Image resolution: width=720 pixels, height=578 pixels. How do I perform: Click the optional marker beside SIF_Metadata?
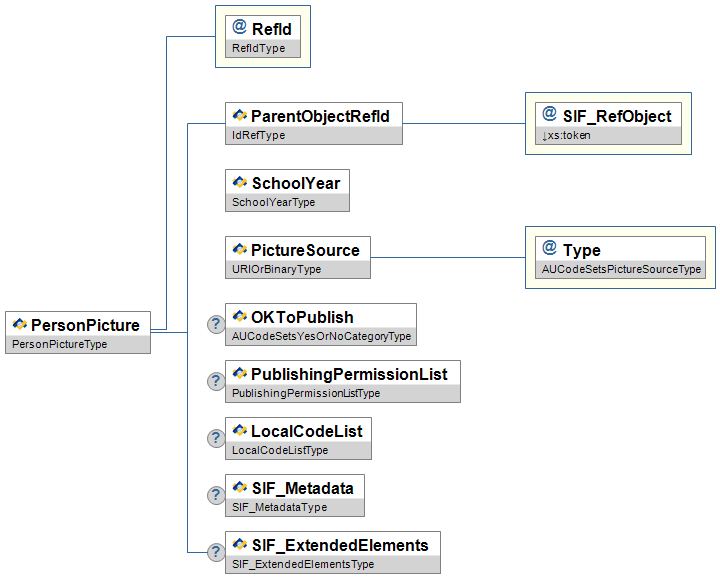215,495
